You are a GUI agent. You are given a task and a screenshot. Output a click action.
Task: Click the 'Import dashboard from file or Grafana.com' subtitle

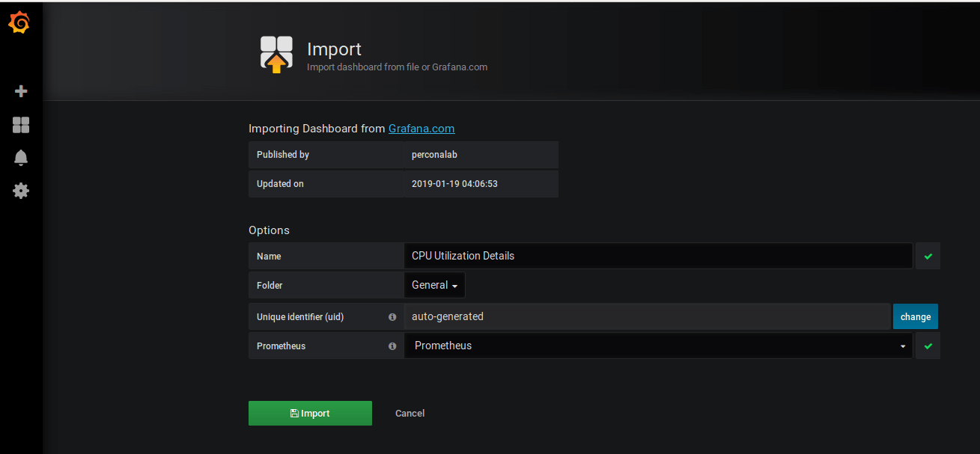point(397,67)
